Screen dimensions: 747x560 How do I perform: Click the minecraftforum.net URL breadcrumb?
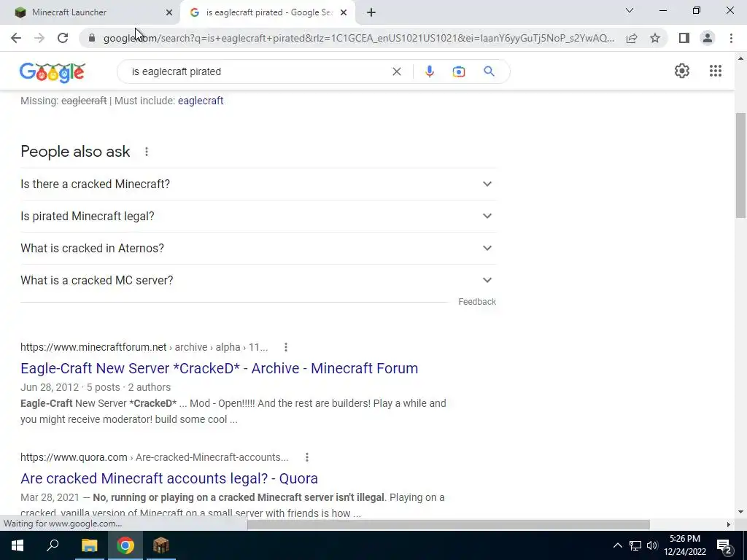[x=144, y=347]
